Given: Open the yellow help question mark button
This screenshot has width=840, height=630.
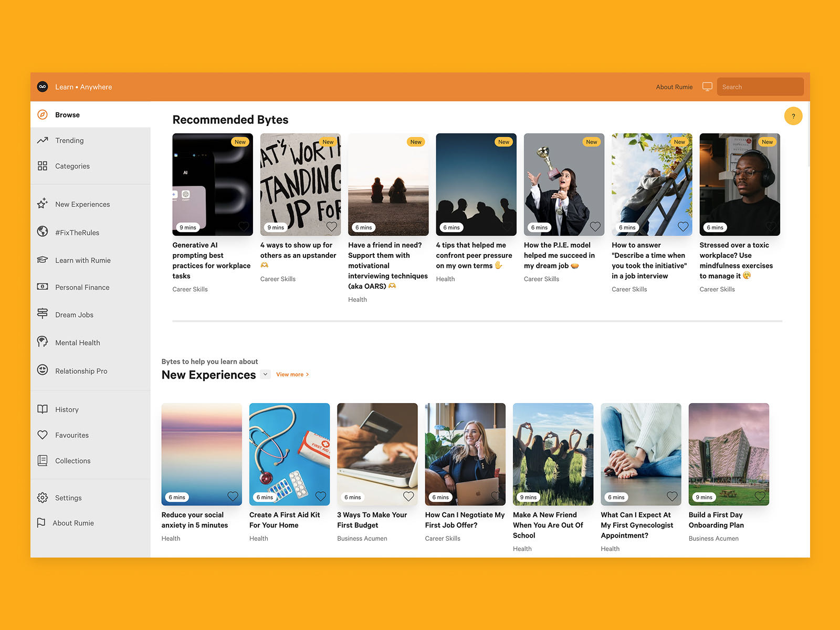Looking at the screenshot, I should pyautogui.click(x=793, y=116).
